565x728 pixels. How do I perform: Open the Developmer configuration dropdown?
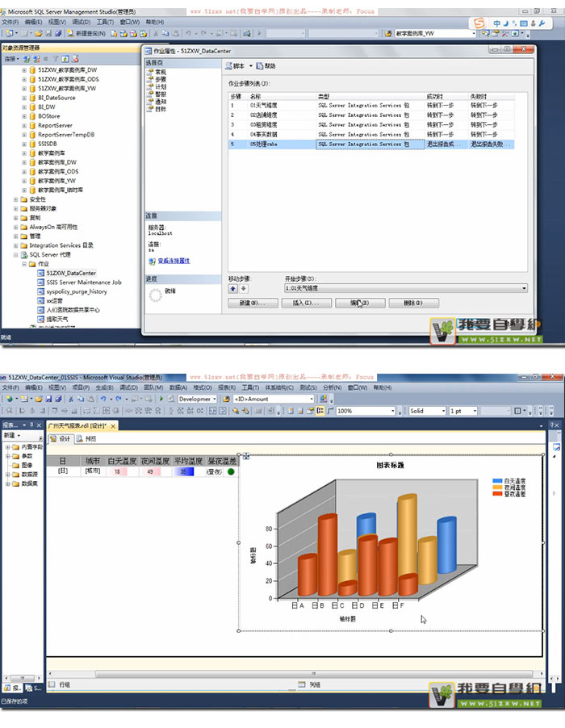click(214, 400)
